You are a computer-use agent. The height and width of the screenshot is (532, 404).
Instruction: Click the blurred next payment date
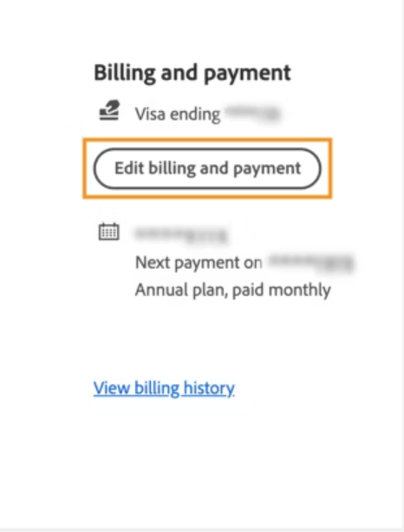[311, 263]
